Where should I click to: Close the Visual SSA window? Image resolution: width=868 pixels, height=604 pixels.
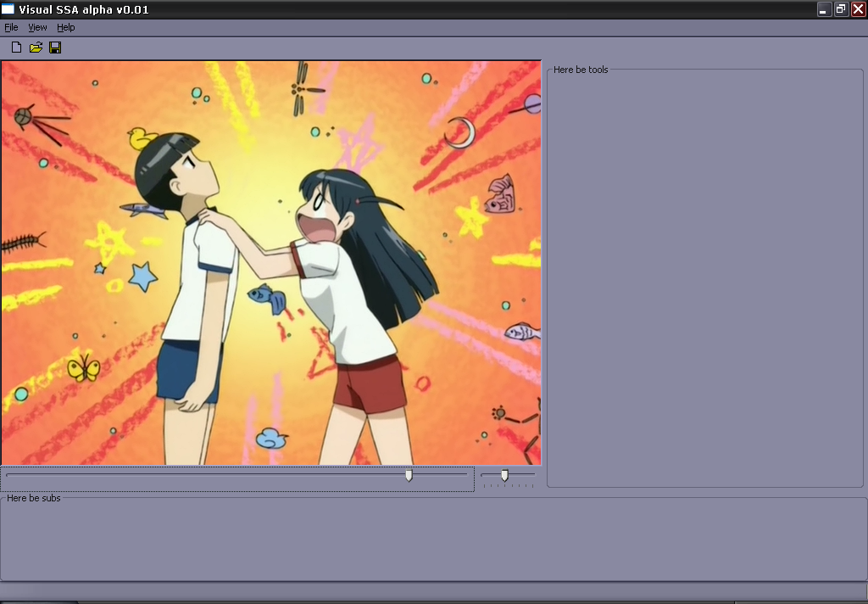[x=858, y=9]
